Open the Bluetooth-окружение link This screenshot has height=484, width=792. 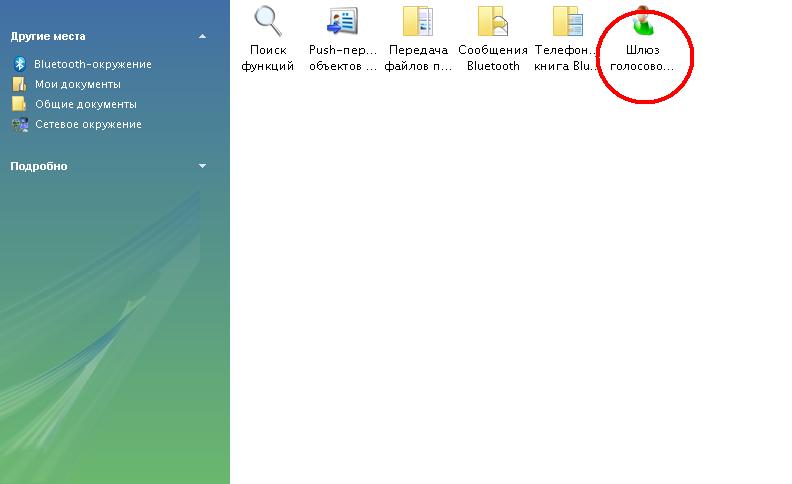[93, 64]
